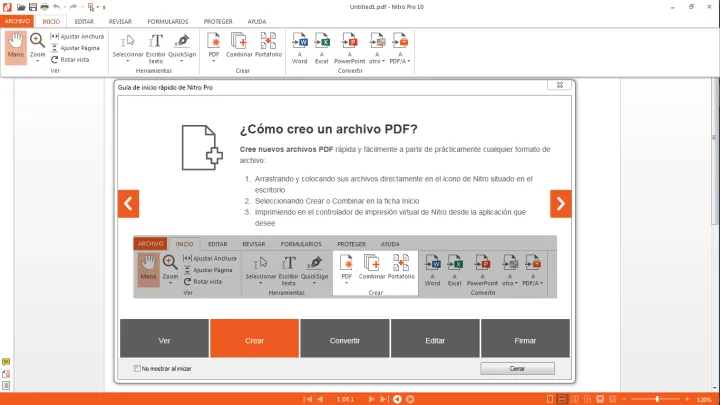Activate Escribir texto tool
Screen dimensions: 720x405
[156, 48]
